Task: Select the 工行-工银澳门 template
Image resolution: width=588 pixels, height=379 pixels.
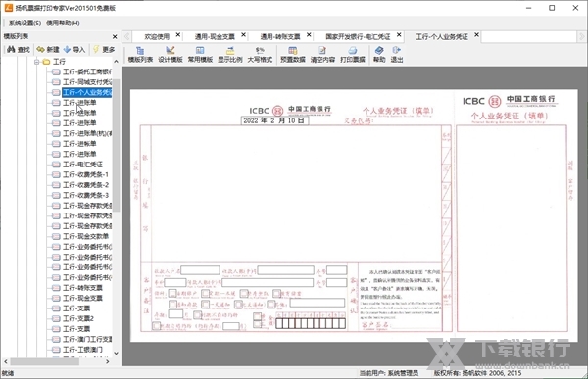Action: tap(82, 350)
